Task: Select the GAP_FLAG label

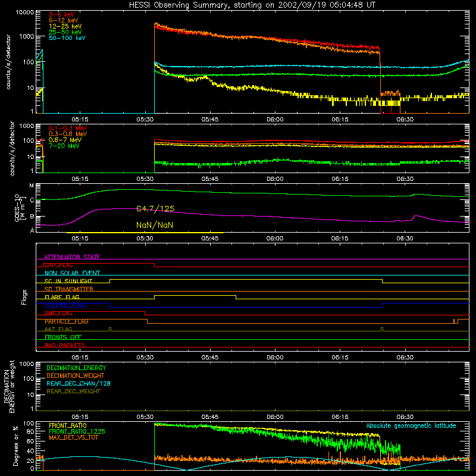Action: (58, 265)
